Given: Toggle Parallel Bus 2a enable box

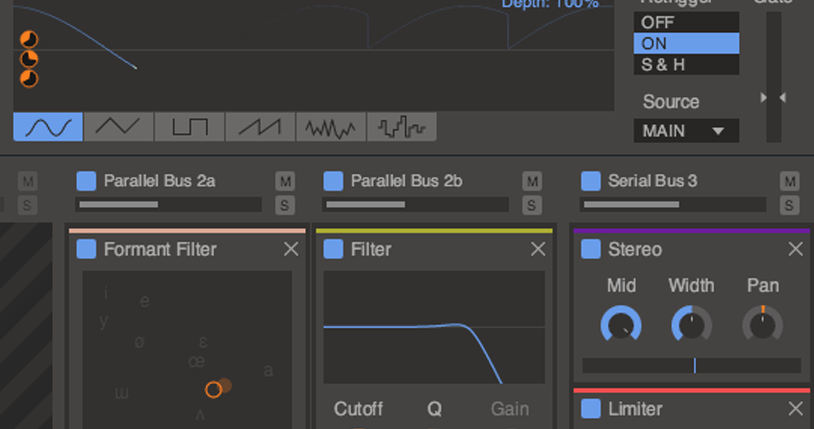Looking at the screenshot, I should 87,181.
